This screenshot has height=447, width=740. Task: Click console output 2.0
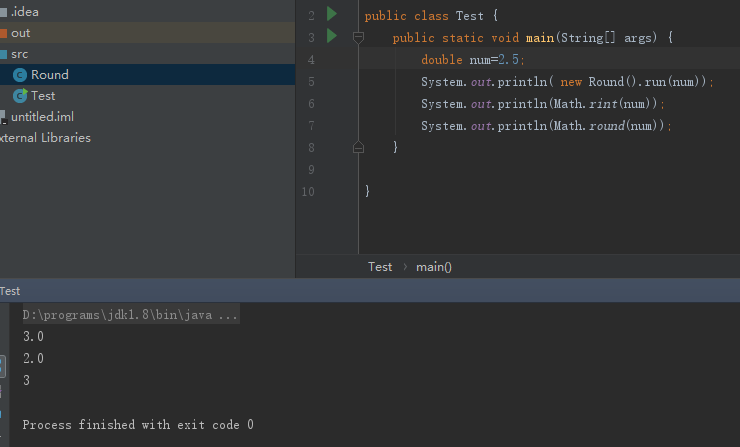point(33,358)
